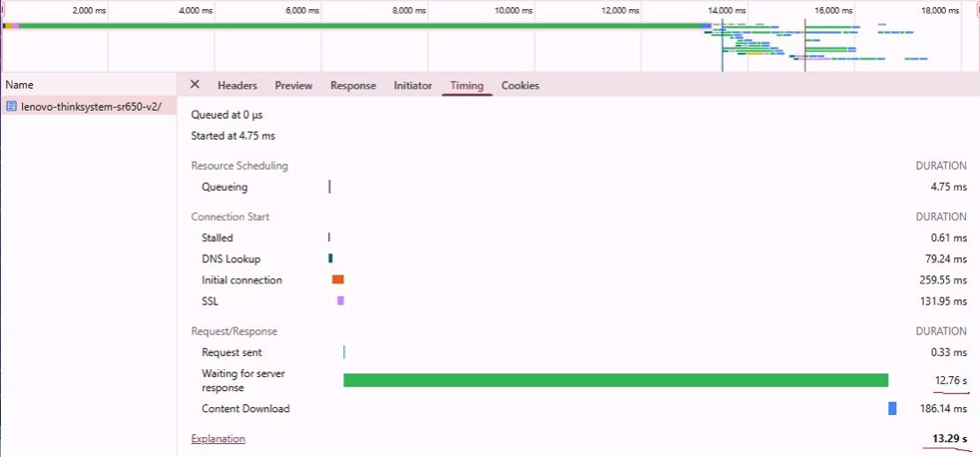The width and height of the screenshot is (980, 457).
Task: Click the 16,000 ms timeline marker
Action: pyautogui.click(x=834, y=10)
